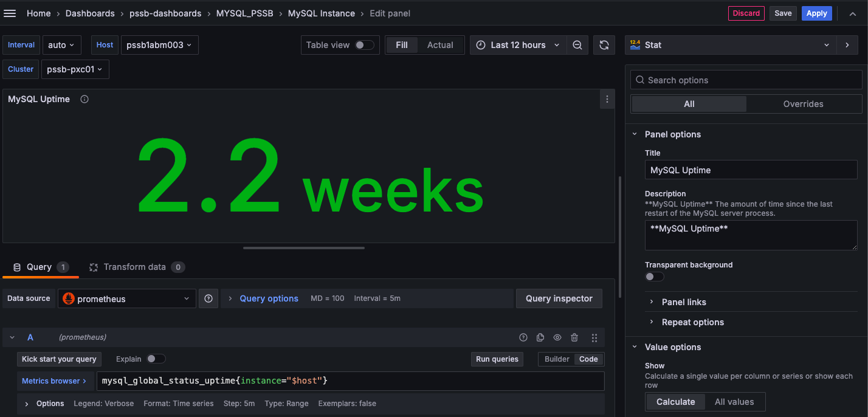Refresh the dashboard with the refresh icon
This screenshot has width=868, height=417.
click(x=604, y=45)
